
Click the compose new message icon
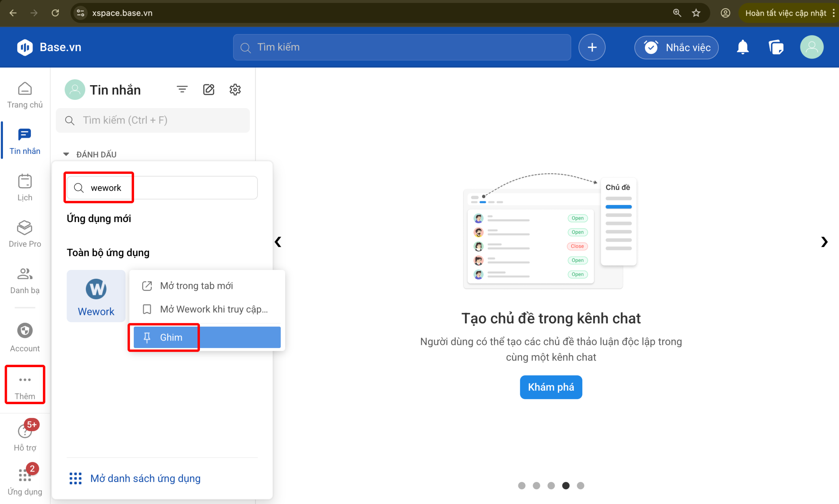point(209,89)
